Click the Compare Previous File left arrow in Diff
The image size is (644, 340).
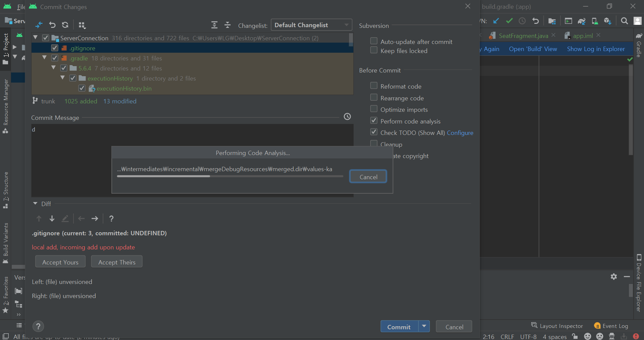[81, 218]
